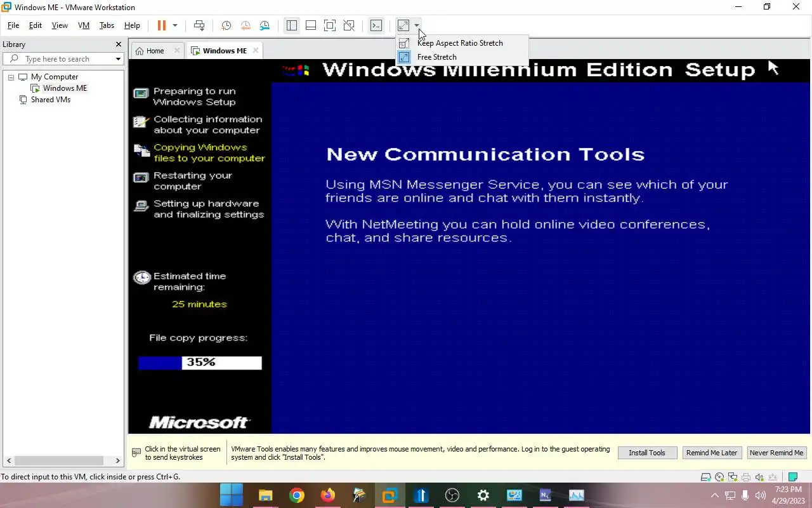This screenshot has height=508, width=812.
Task: Click the taskbar microphone icon
Action: (x=745, y=496)
